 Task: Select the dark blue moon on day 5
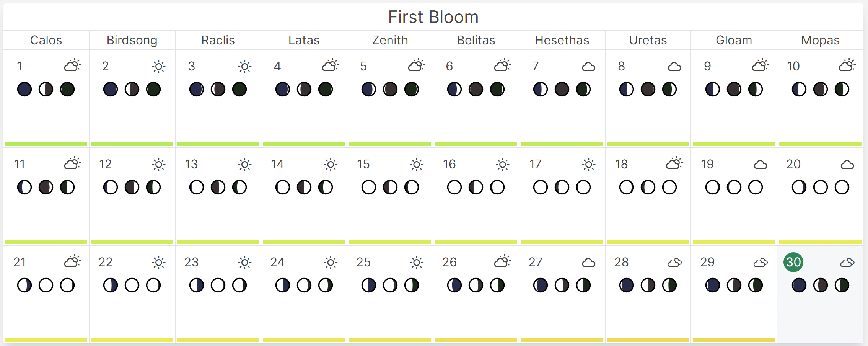pos(368,90)
